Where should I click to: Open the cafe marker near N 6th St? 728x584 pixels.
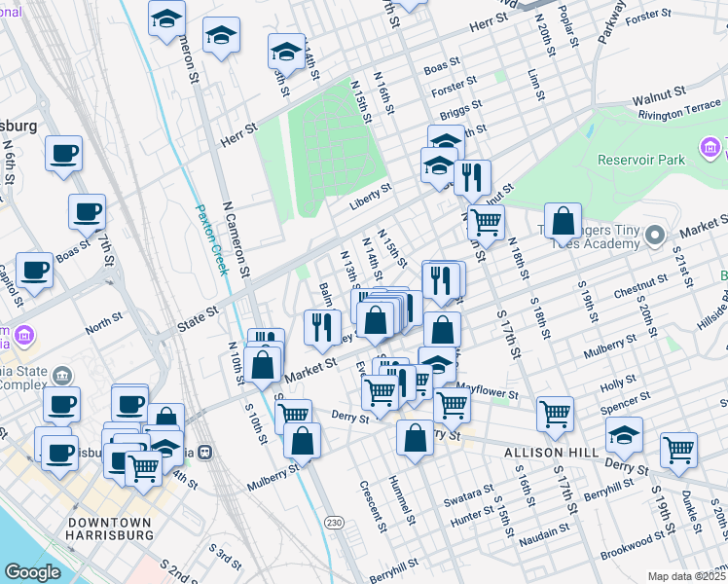coord(63,156)
